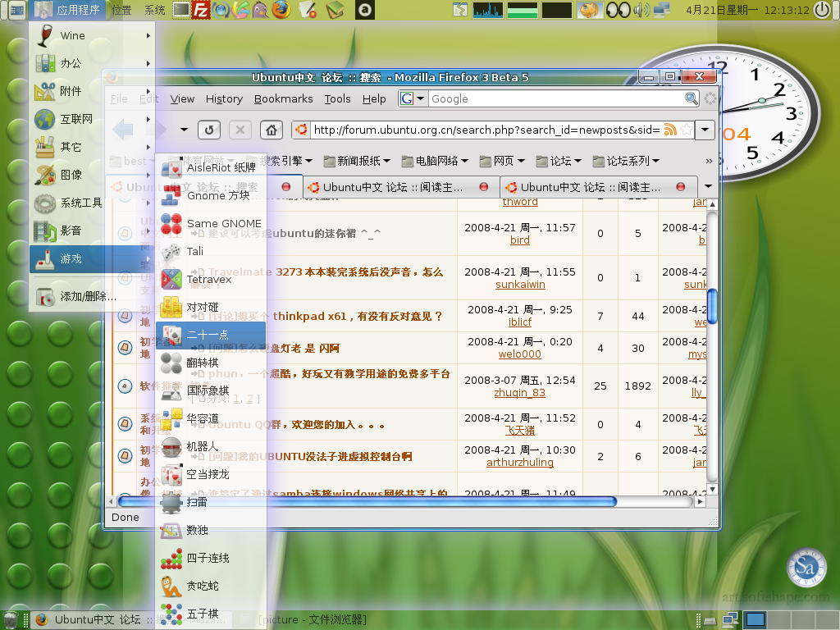
Task: Open the Tools menu
Action: (x=337, y=99)
